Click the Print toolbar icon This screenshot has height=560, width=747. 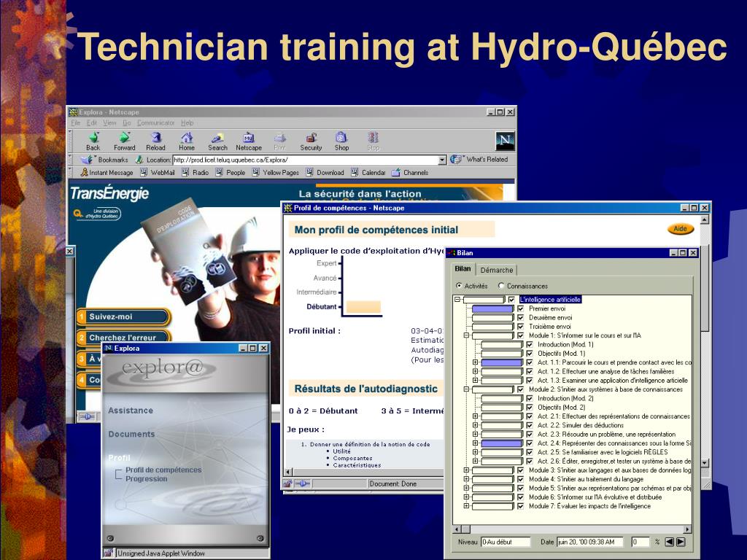pos(279,141)
